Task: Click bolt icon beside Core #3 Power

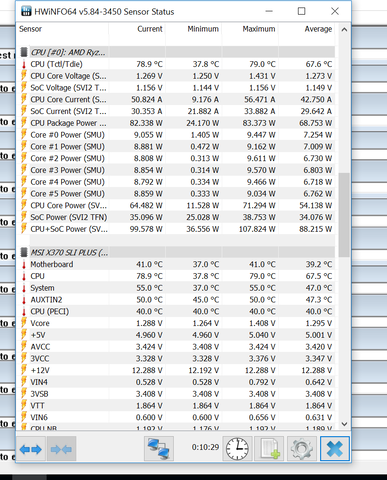Action: 24,170
